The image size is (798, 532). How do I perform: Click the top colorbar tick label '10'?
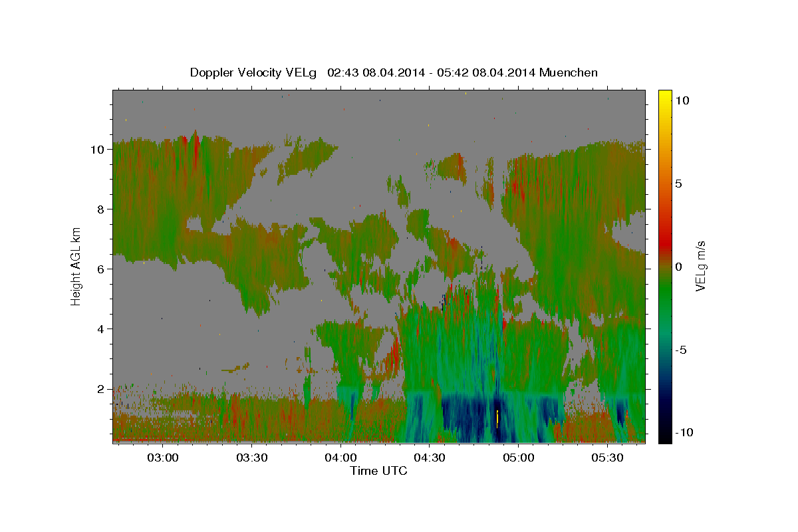tap(682, 100)
